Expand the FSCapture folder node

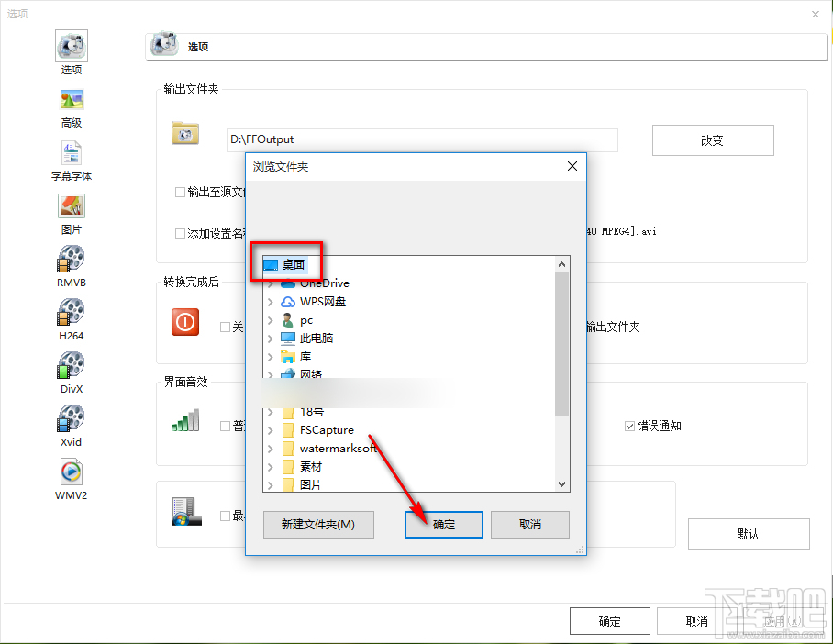point(271,430)
